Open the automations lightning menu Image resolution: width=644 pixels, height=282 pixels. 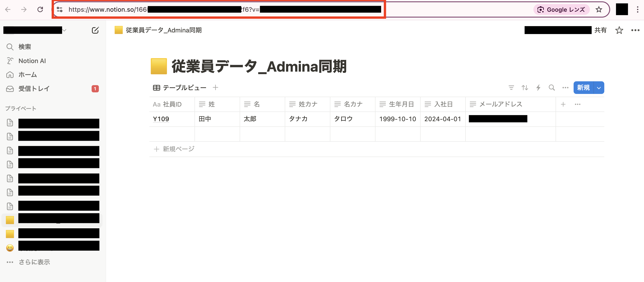point(538,88)
